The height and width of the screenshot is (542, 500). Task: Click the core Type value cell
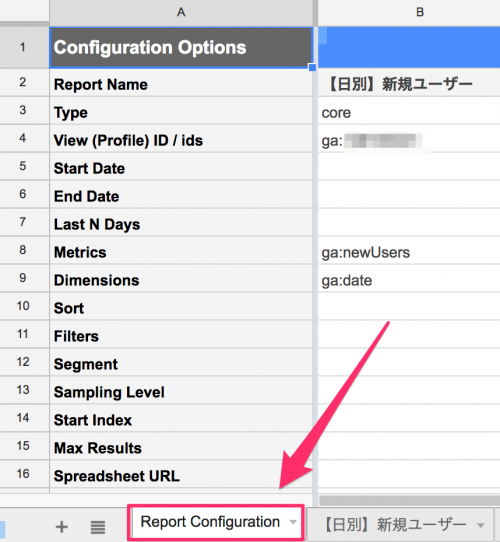(409, 113)
